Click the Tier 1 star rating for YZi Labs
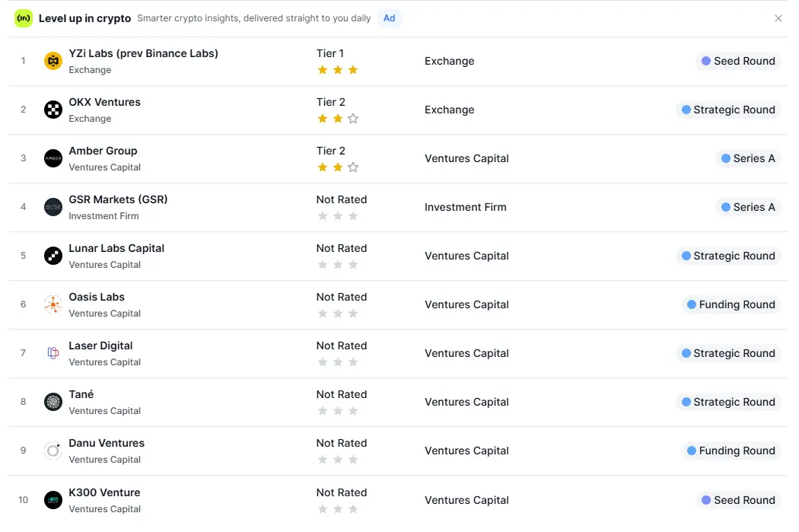The image size is (799, 532). coord(337,70)
